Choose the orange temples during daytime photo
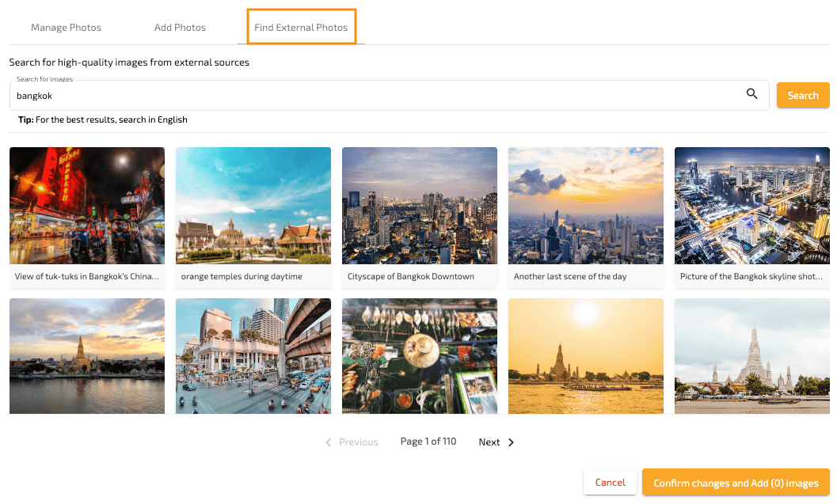837x504 pixels. 253,206
